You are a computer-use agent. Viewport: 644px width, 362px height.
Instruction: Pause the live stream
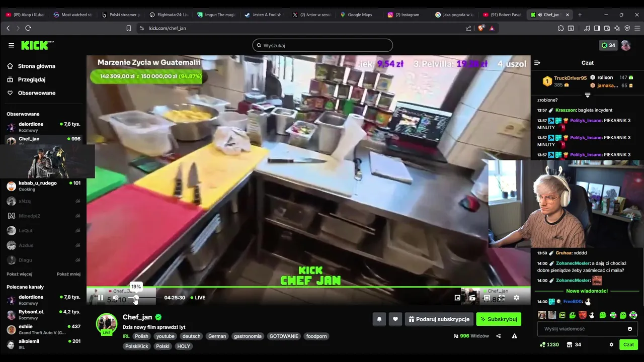click(101, 298)
